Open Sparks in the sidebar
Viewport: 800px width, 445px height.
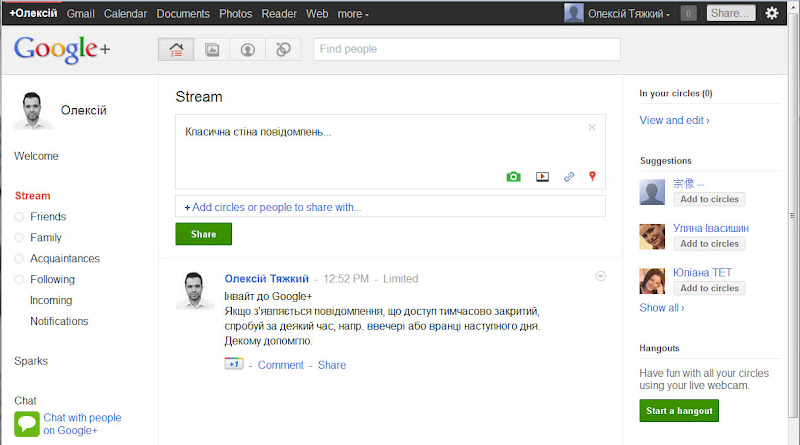[x=31, y=361]
